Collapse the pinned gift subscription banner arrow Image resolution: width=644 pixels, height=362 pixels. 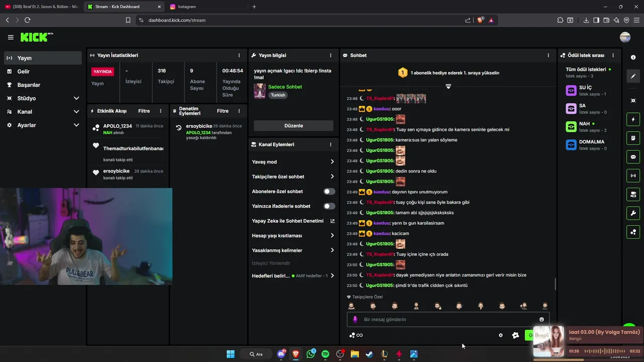click(x=448, y=86)
